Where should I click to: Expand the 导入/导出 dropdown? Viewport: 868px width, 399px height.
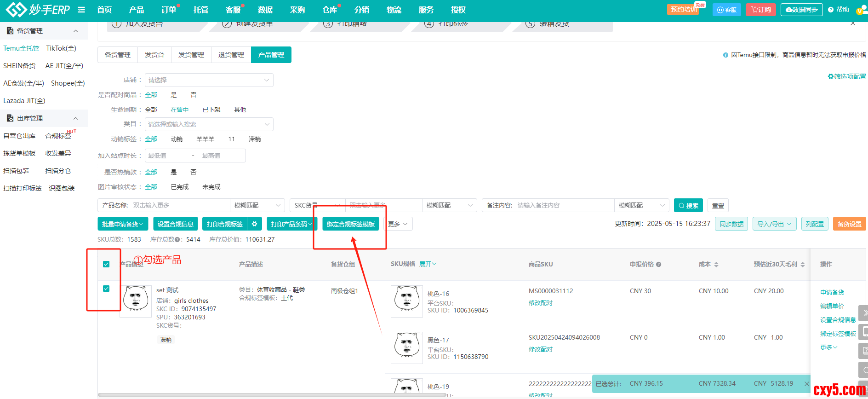click(774, 224)
